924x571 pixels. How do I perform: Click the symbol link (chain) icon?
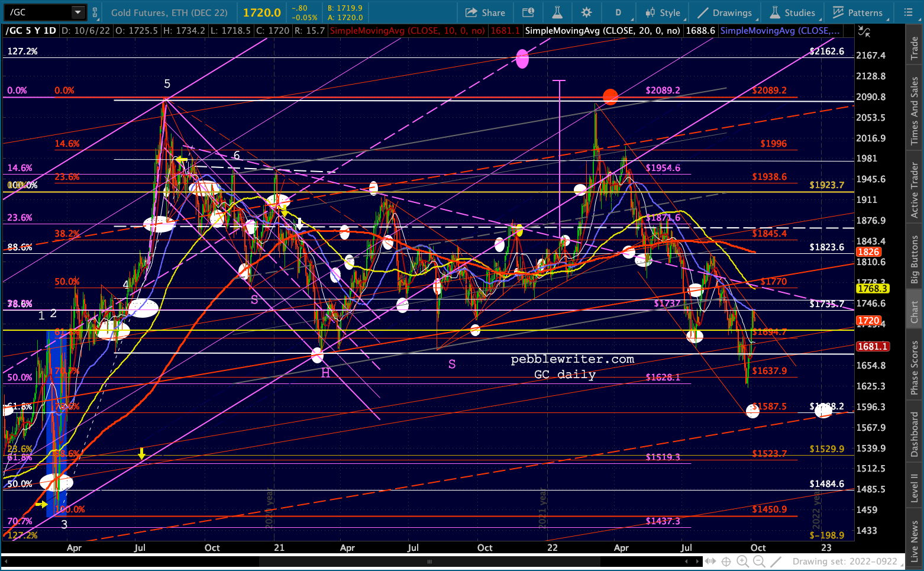pyautogui.click(x=95, y=12)
